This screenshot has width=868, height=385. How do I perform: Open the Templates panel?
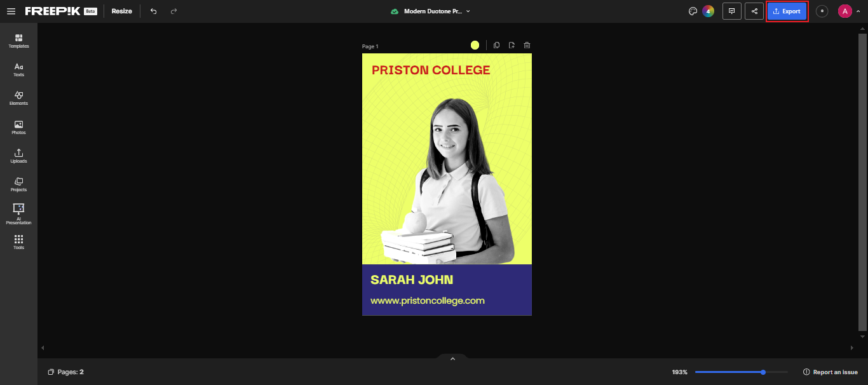pos(18,41)
